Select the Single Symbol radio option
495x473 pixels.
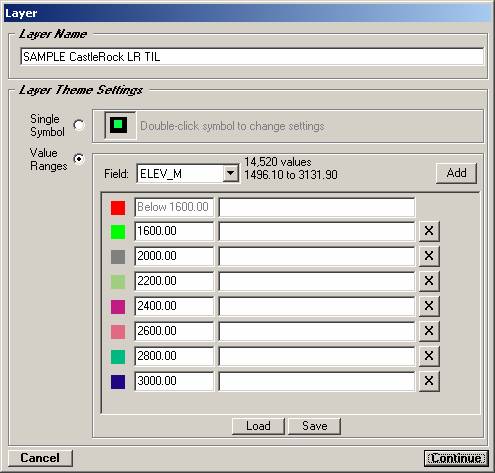pyautogui.click(x=79, y=125)
